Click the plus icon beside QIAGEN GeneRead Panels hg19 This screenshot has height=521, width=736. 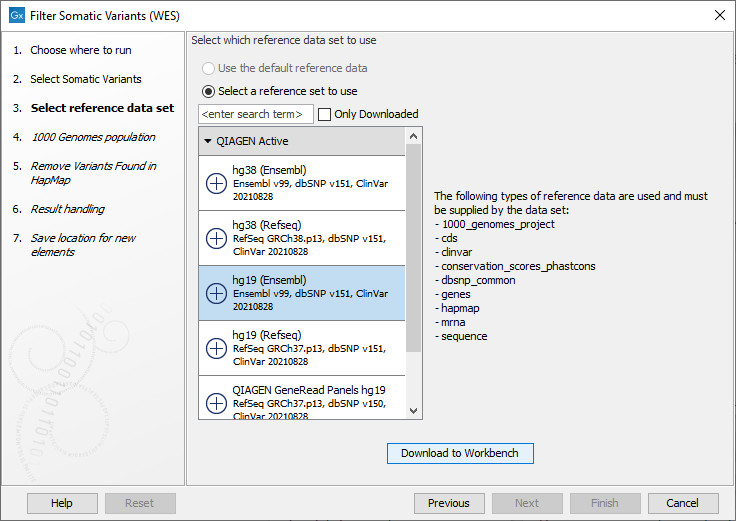[x=215, y=402]
